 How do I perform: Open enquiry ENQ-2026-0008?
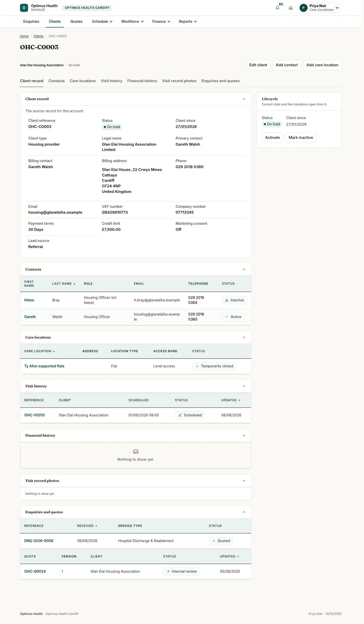[x=39, y=541]
